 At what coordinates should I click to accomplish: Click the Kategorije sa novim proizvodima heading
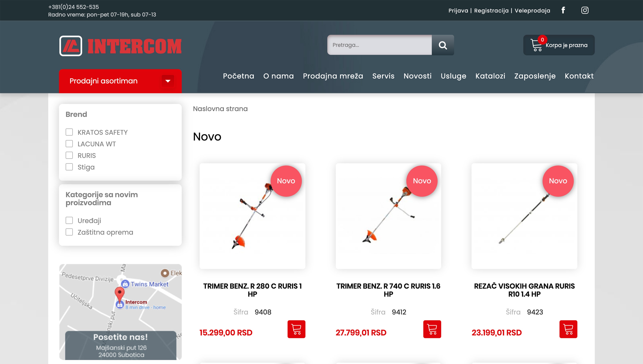102,198
